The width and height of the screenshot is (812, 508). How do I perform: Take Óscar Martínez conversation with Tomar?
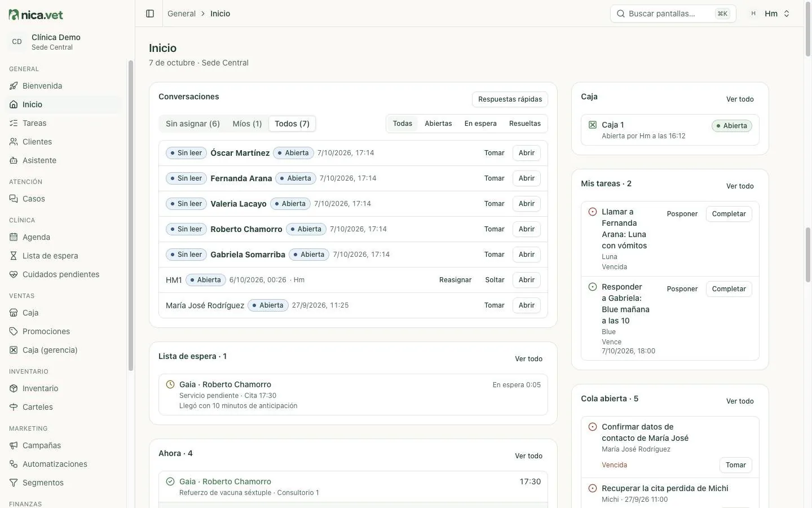tap(494, 153)
